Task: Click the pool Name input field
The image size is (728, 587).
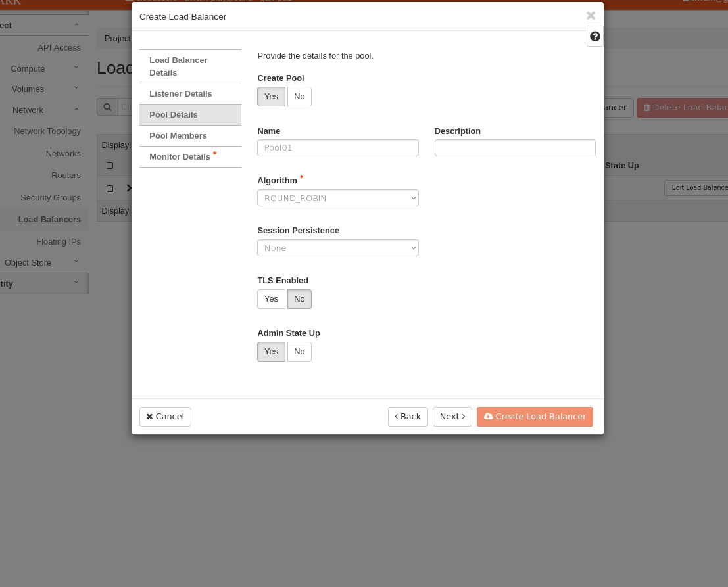Action: (337, 148)
